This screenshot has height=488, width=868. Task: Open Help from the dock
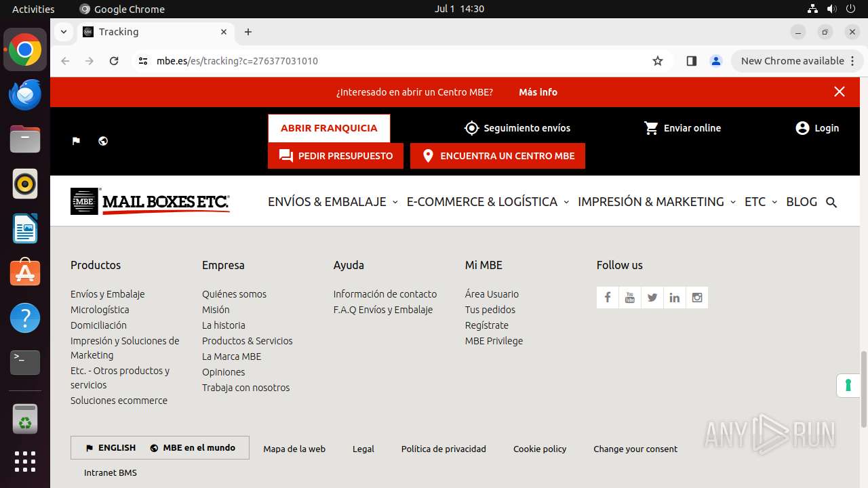coord(25,318)
